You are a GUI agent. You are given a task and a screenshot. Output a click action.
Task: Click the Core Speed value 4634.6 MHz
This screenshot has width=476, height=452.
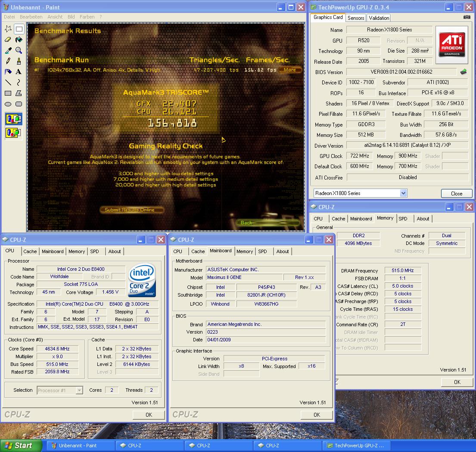pyautogui.click(x=57, y=349)
